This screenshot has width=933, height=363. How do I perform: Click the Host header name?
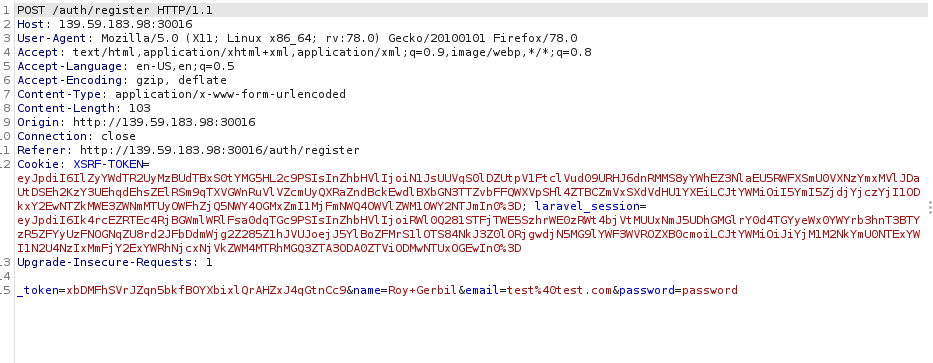(30, 24)
